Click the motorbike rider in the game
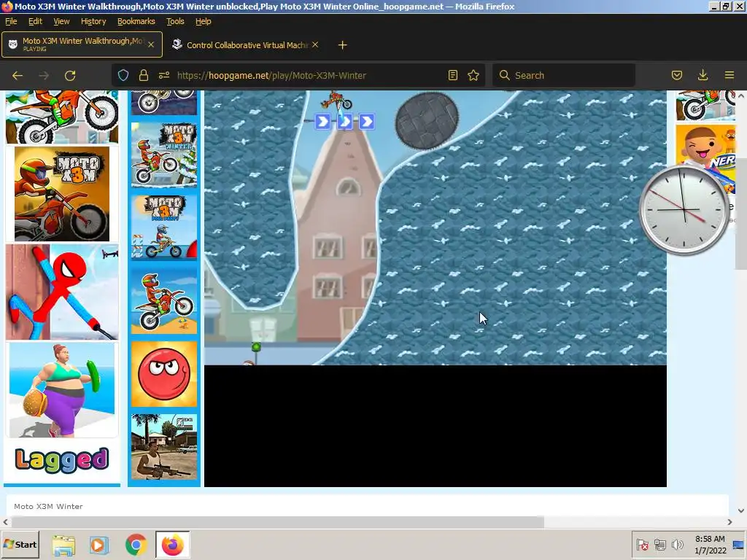The image size is (747, 560). [x=336, y=101]
